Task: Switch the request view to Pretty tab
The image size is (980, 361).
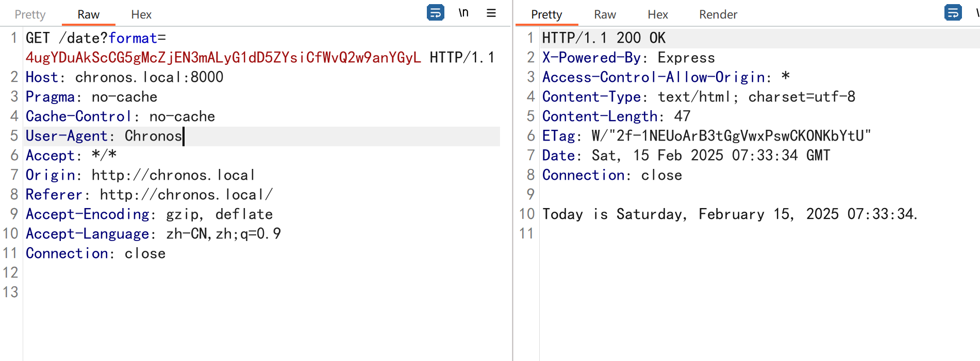Action: (x=30, y=14)
